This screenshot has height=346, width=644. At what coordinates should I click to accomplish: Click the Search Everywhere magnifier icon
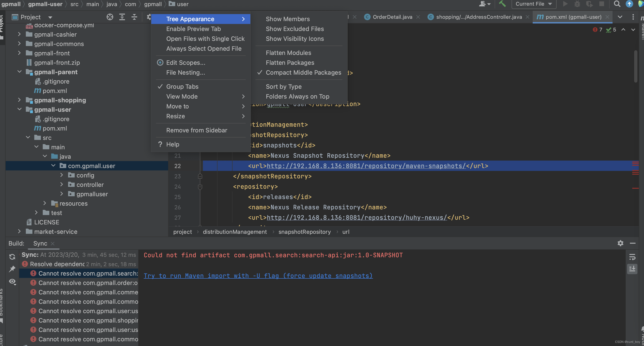pos(617,4)
